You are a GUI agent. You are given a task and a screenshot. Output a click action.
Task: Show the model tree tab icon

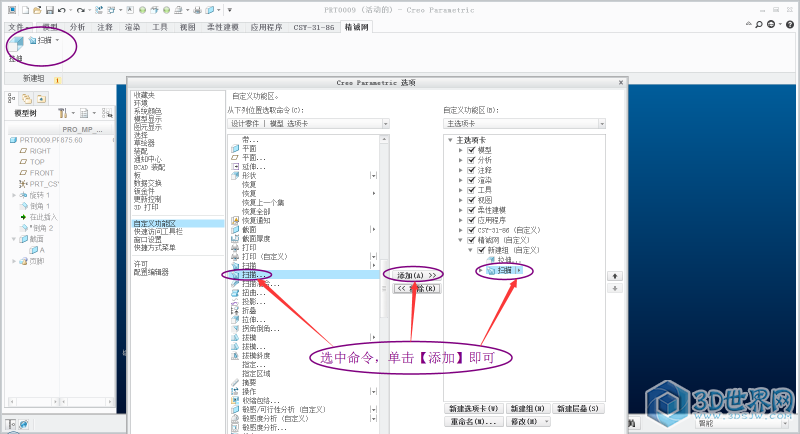coord(11,98)
